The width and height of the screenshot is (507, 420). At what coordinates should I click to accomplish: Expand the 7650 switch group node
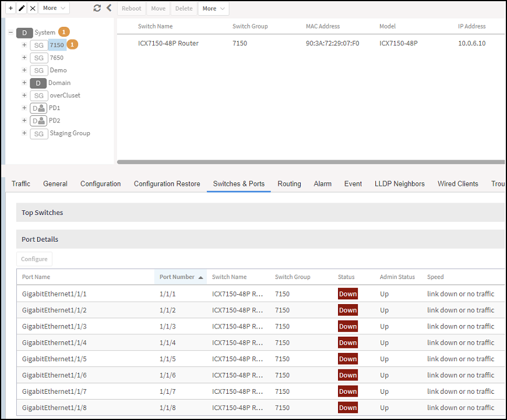tap(24, 57)
